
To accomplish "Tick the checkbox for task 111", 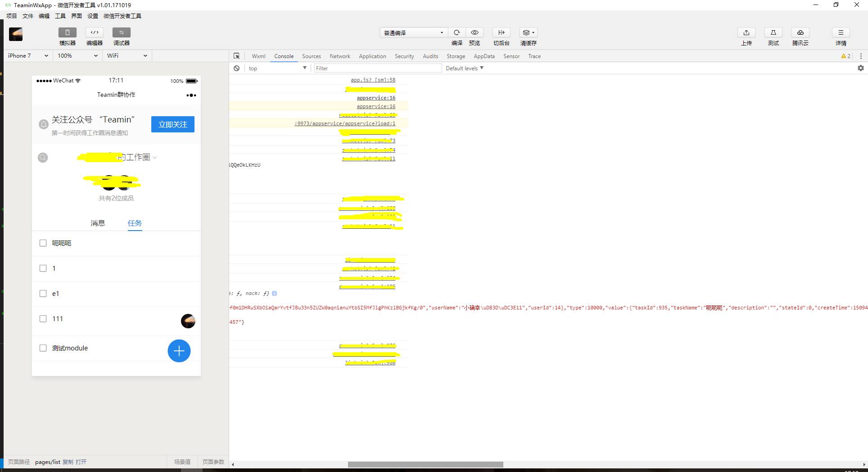I will (43, 319).
